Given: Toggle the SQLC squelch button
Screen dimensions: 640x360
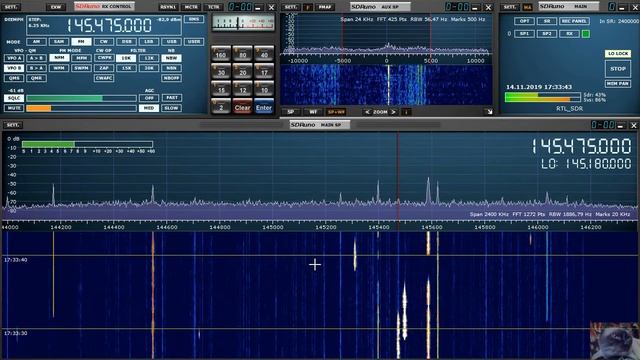Looking at the screenshot, I should [x=14, y=98].
